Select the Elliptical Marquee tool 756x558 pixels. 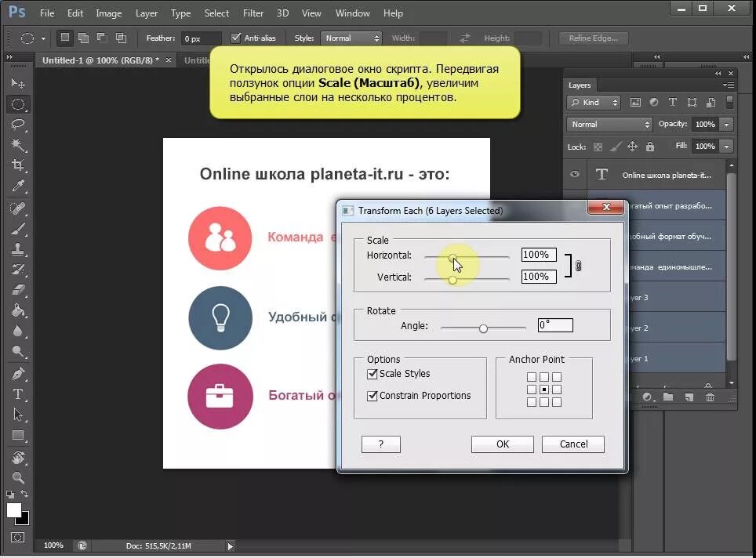(18, 104)
